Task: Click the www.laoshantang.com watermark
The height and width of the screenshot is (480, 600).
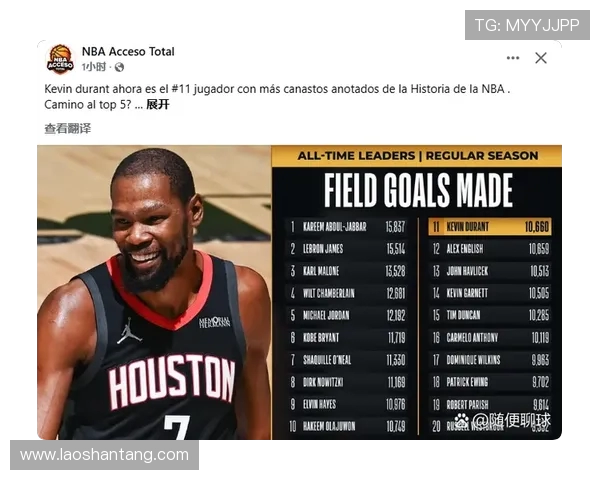Action: click(104, 455)
